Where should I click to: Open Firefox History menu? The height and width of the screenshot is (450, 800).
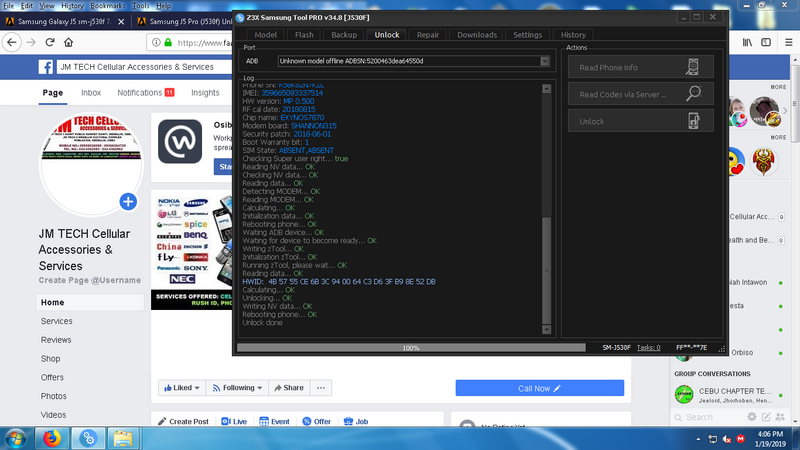[x=72, y=6]
